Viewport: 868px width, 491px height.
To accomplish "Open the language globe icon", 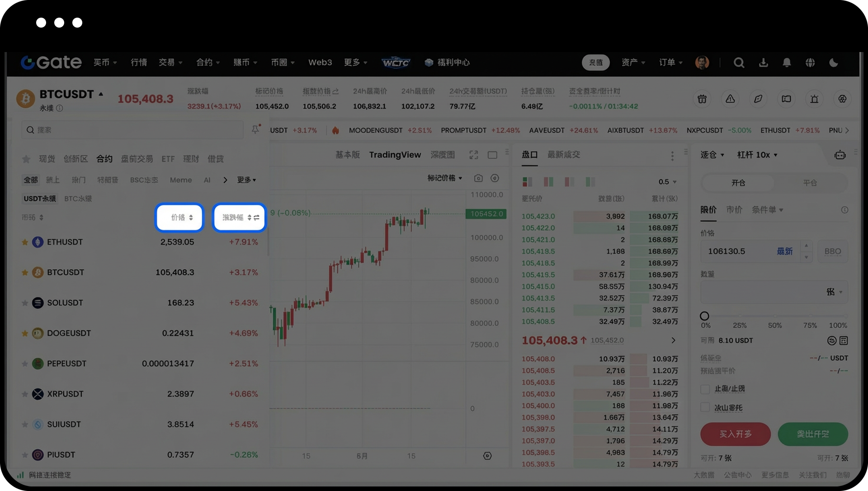I will 810,63.
